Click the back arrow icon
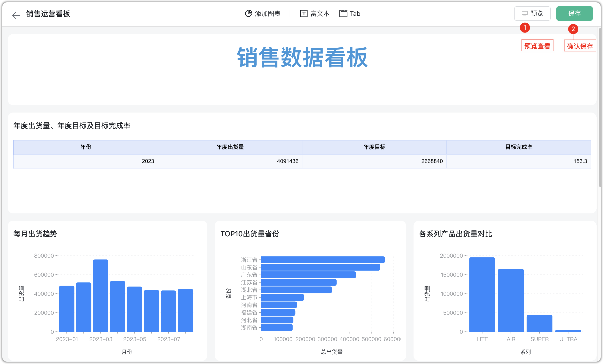This screenshot has height=364, width=603. 16,15
